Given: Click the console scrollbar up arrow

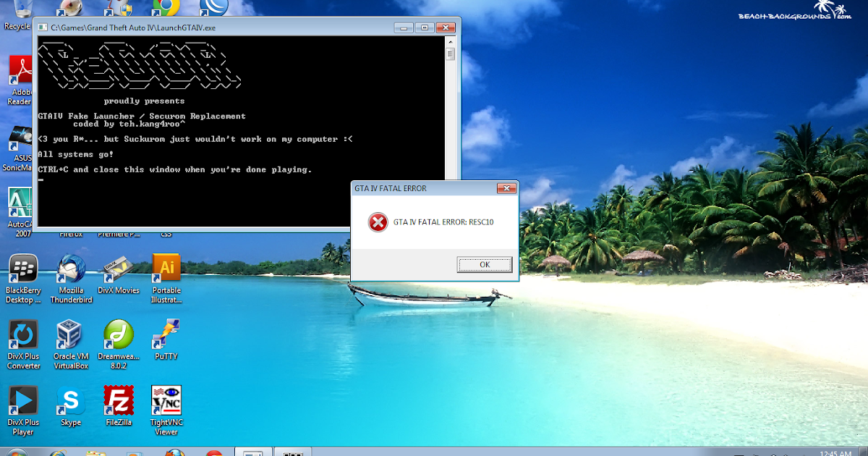Looking at the screenshot, I should pos(450,42).
